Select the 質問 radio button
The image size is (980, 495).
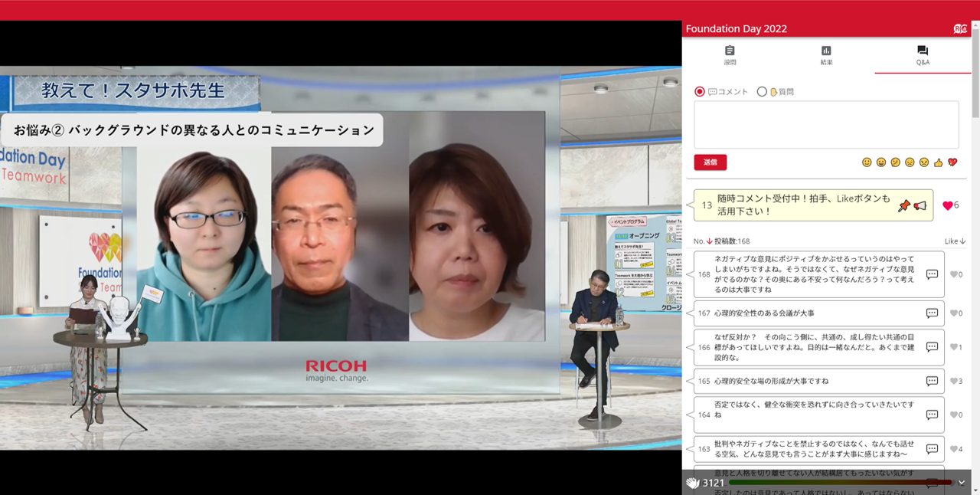[762, 91]
